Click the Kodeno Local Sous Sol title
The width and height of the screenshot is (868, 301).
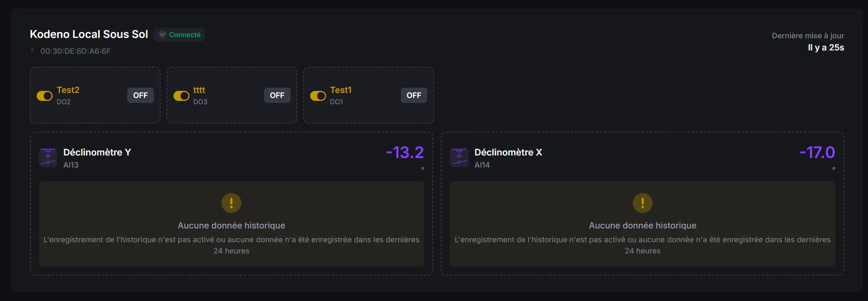[x=89, y=34]
